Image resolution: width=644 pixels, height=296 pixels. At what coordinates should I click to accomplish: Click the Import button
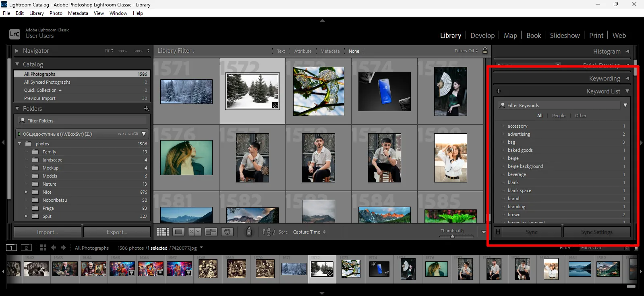[48, 232]
